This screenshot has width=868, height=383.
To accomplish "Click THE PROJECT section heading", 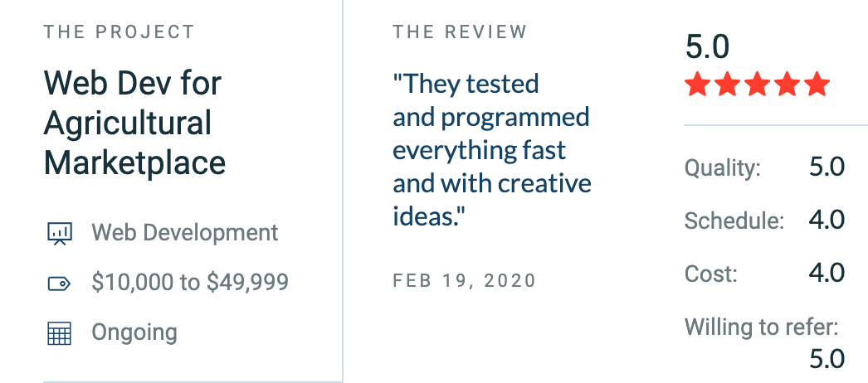I will [x=119, y=32].
